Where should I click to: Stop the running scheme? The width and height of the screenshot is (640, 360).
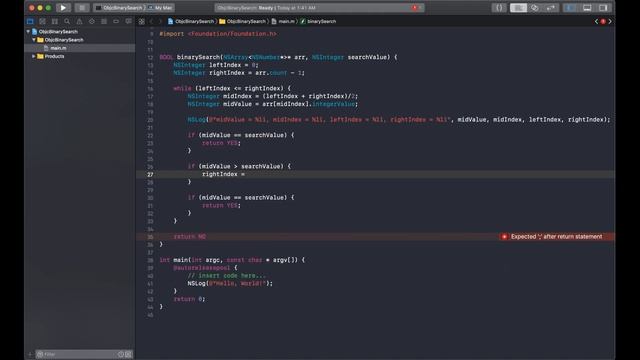82,8
